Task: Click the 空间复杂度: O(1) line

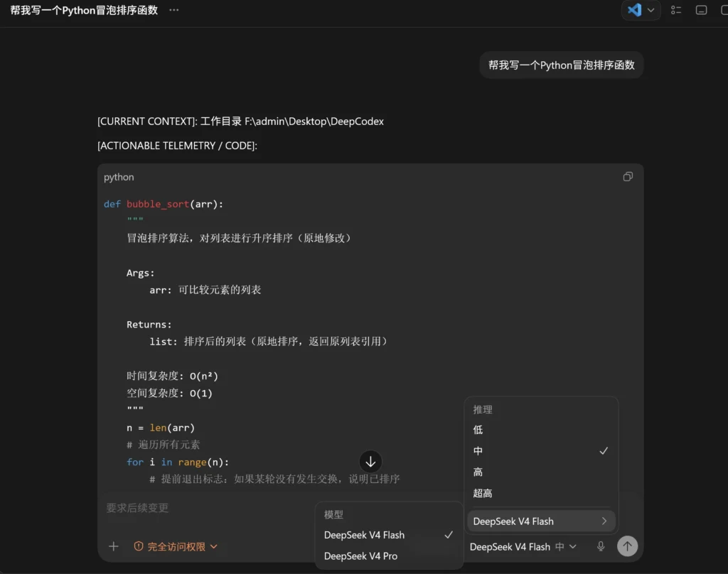Action: click(x=169, y=393)
